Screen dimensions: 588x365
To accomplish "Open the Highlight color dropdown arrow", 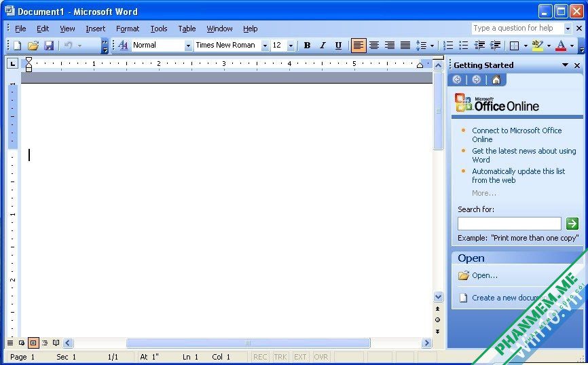I will pyautogui.click(x=549, y=46).
